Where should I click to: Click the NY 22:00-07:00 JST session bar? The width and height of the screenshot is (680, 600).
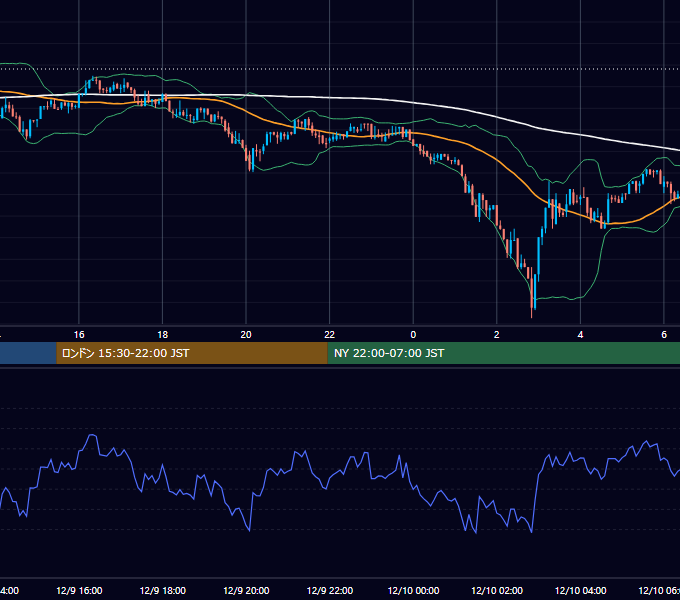[x=503, y=353]
